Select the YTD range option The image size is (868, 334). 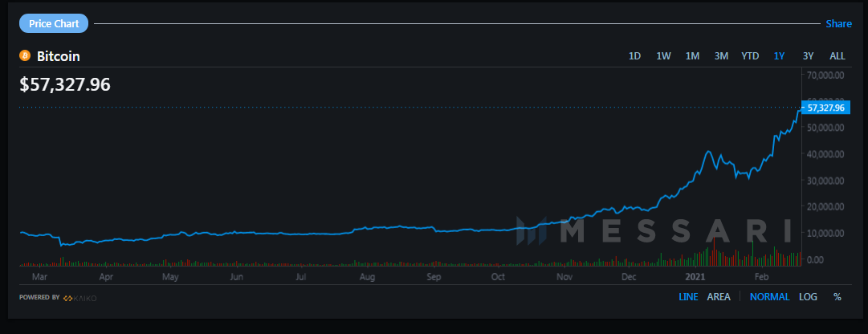click(x=750, y=56)
